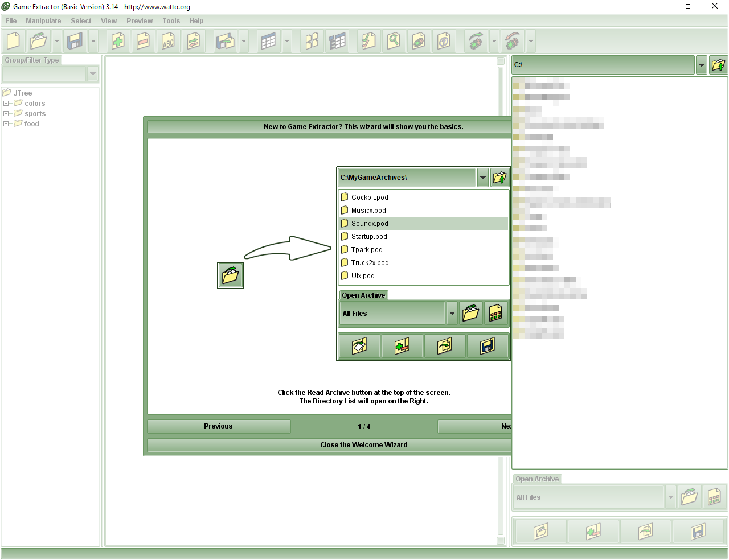Viewport: 729px width, 560px height.
Task: Click the magnifying glass Search toolbar icon
Action: coord(394,41)
